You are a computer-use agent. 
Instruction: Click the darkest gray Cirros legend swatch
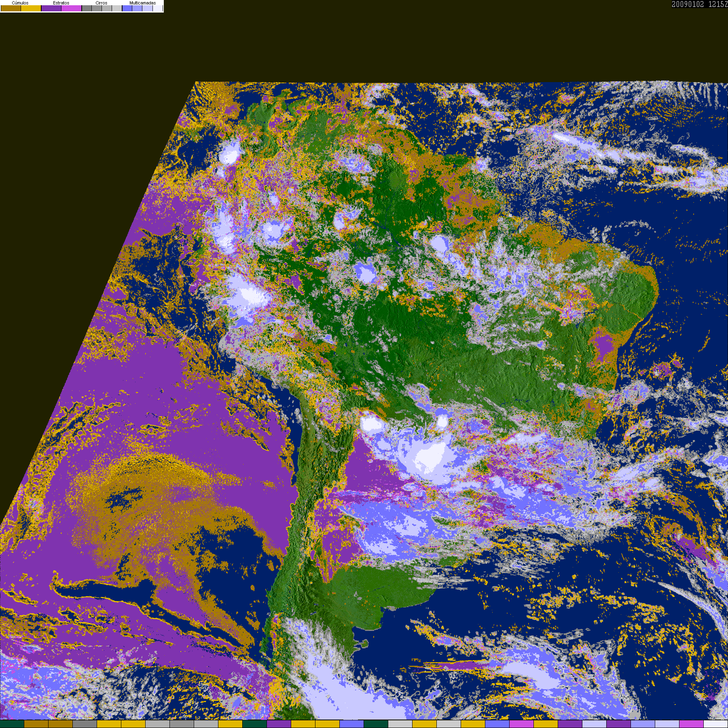(x=87, y=8)
